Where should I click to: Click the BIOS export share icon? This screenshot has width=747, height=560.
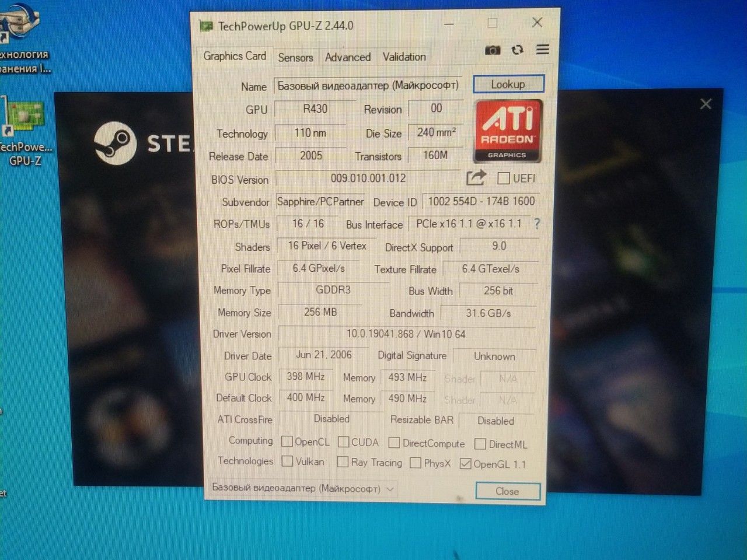coord(476,177)
